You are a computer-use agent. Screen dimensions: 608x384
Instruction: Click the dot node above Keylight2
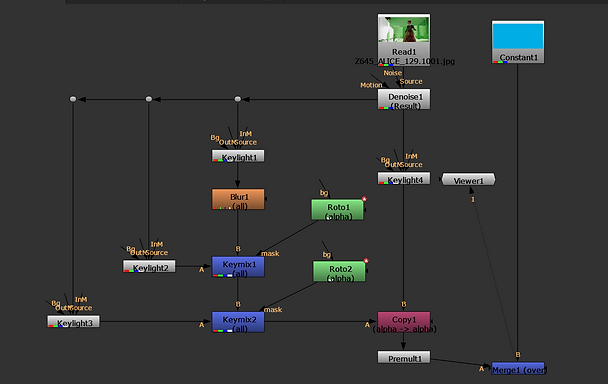click(149, 99)
